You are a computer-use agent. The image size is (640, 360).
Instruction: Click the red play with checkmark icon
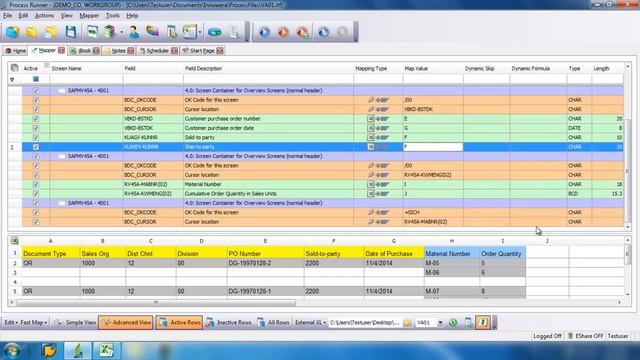[303, 32]
